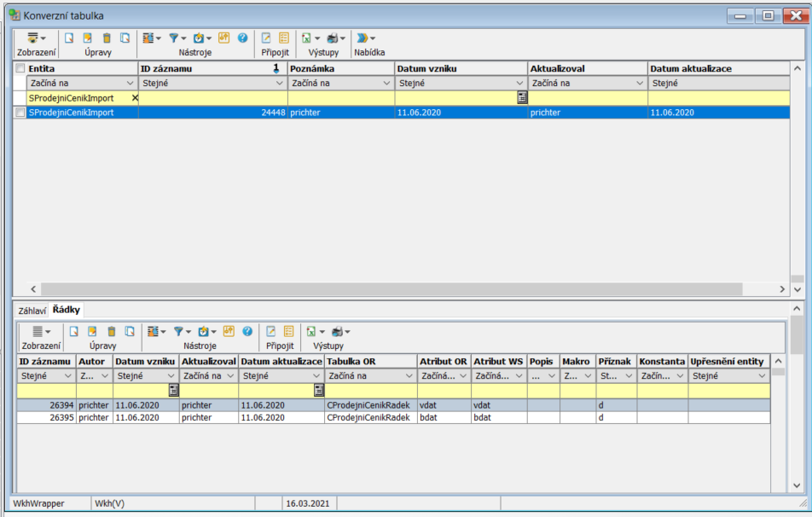Screen dimensions: 812x517
Task: Open the filter funnel tool in top toolbar
Action: tap(173, 38)
